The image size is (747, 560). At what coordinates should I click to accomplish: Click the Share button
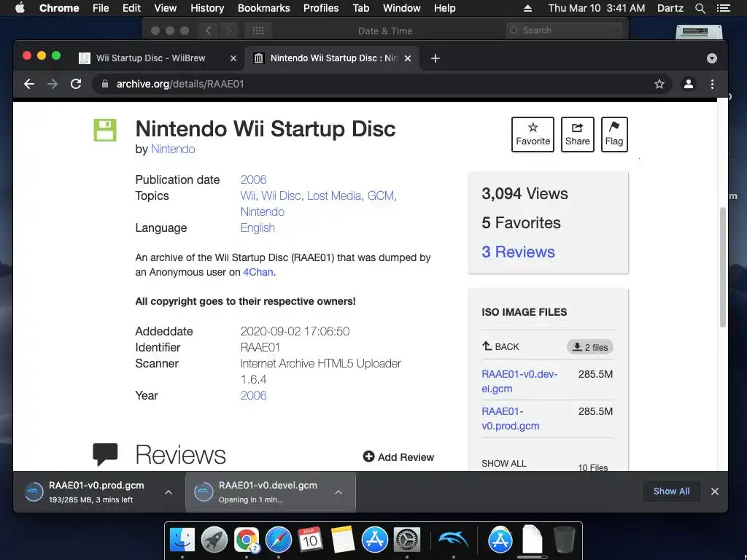coord(578,134)
